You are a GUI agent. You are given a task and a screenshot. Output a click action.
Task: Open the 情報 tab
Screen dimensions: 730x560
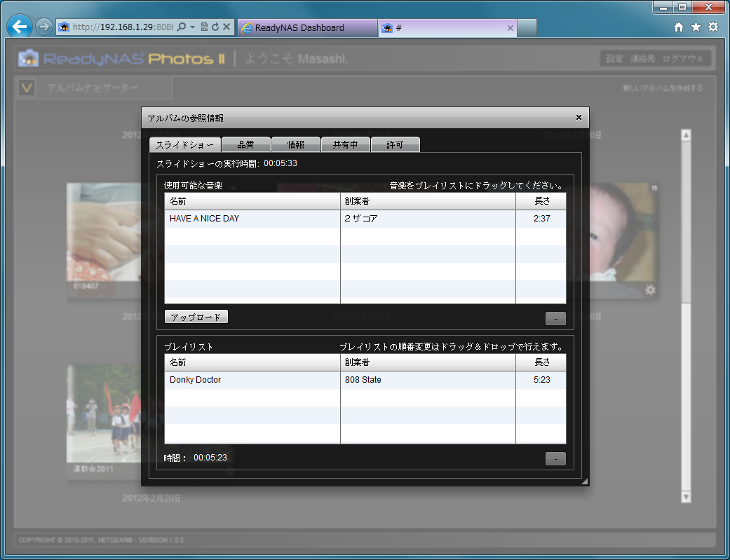(x=296, y=145)
